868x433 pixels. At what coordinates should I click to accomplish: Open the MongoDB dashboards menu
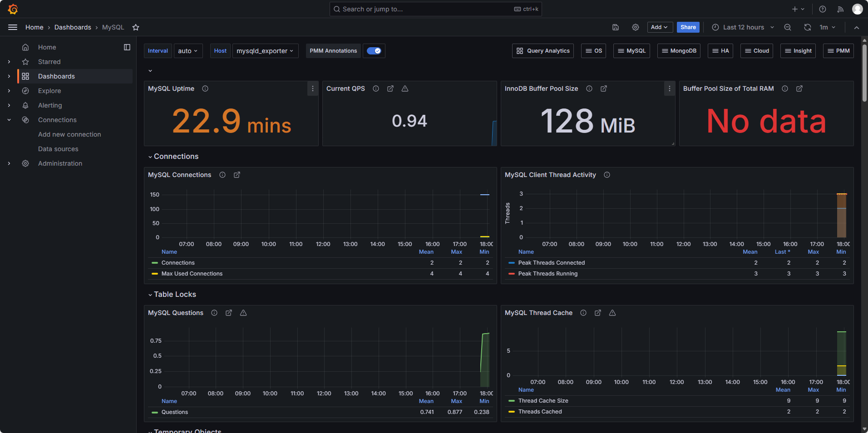point(679,51)
